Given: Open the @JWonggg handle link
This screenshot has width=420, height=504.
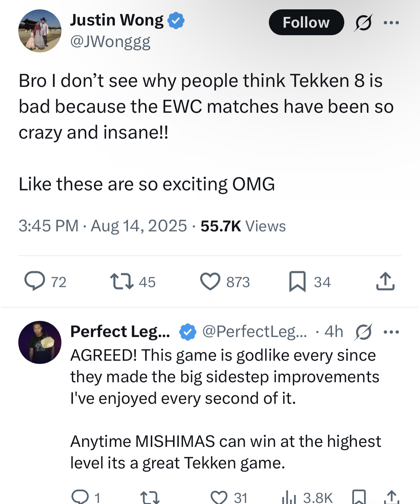Looking at the screenshot, I should [x=110, y=42].
